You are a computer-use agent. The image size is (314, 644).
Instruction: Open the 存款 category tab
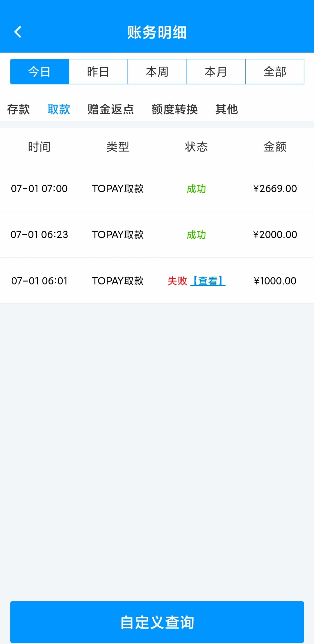tap(18, 109)
